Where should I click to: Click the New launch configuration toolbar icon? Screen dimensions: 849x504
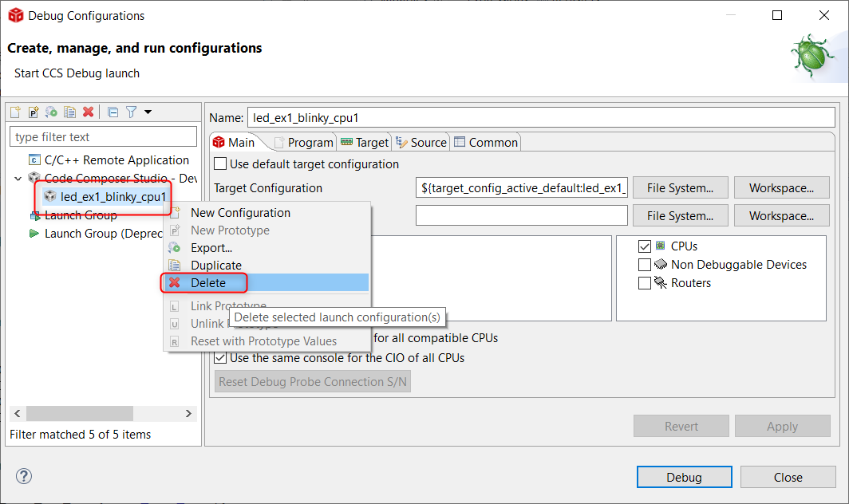click(16, 112)
